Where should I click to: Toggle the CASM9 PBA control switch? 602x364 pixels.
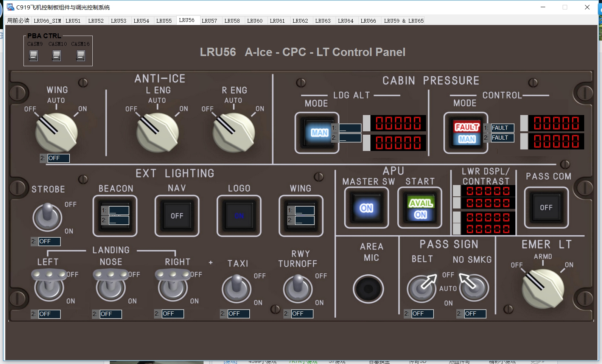point(33,55)
